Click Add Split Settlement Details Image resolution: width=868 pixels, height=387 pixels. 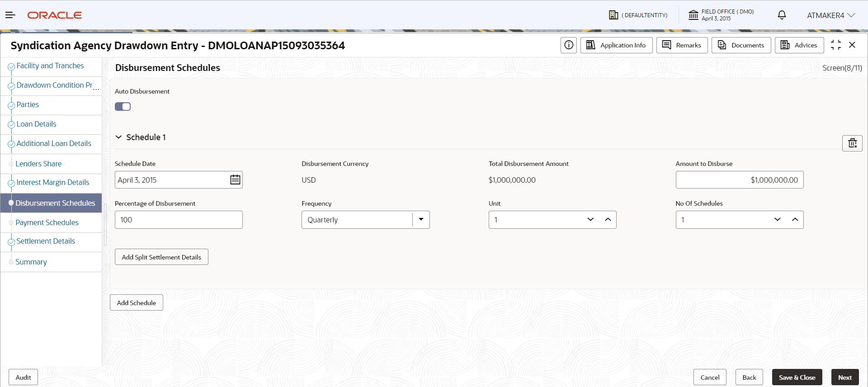[x=161, y=257]
